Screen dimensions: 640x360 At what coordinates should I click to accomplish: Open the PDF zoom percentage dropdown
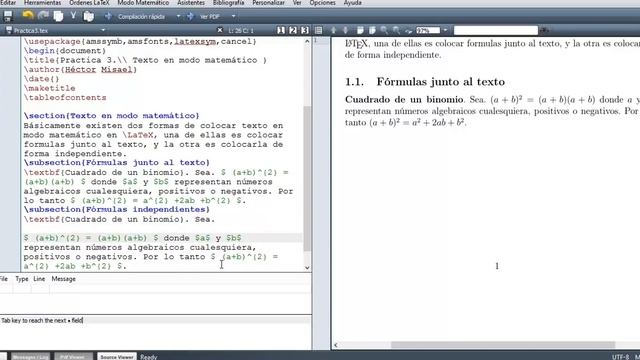tap(445, 30)
